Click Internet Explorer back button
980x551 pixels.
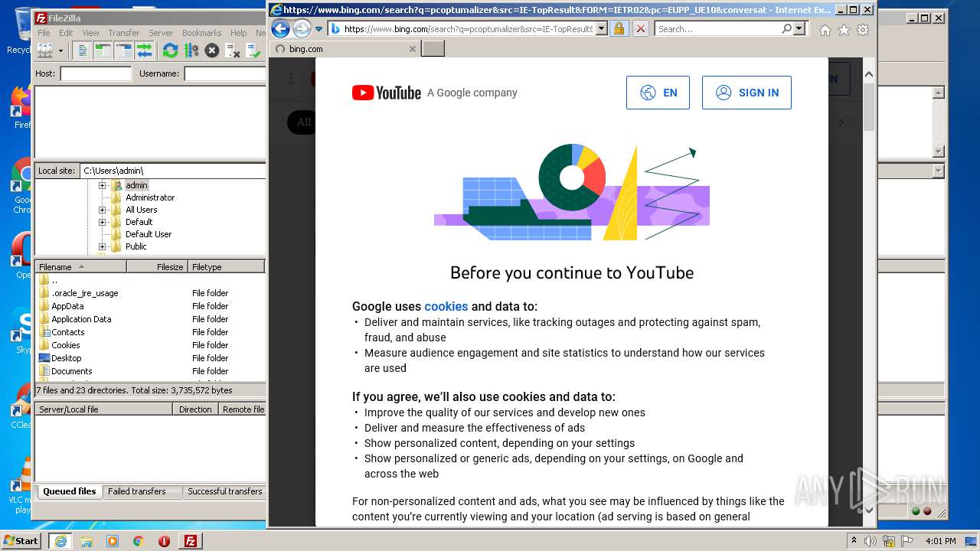click(281, 29)
